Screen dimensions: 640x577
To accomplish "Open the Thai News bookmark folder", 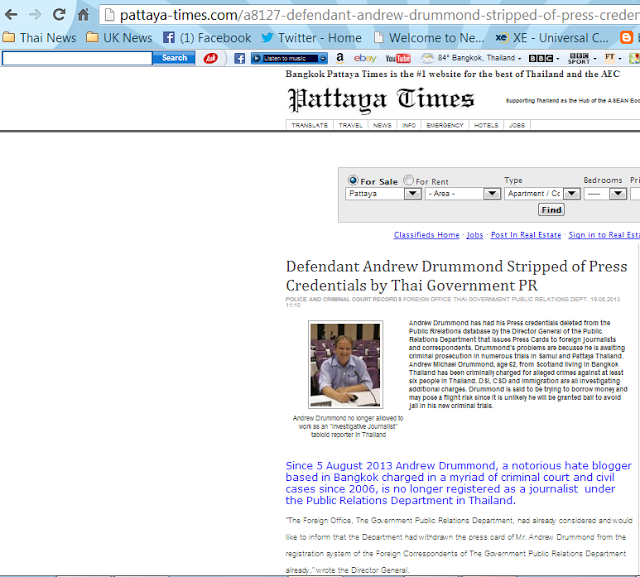I will click(39, 38).
